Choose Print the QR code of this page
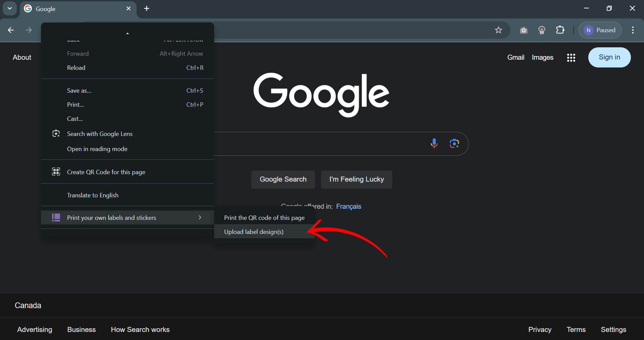This screenshot has width=644, height=340. pyautogui.click(x=264, y=218)
